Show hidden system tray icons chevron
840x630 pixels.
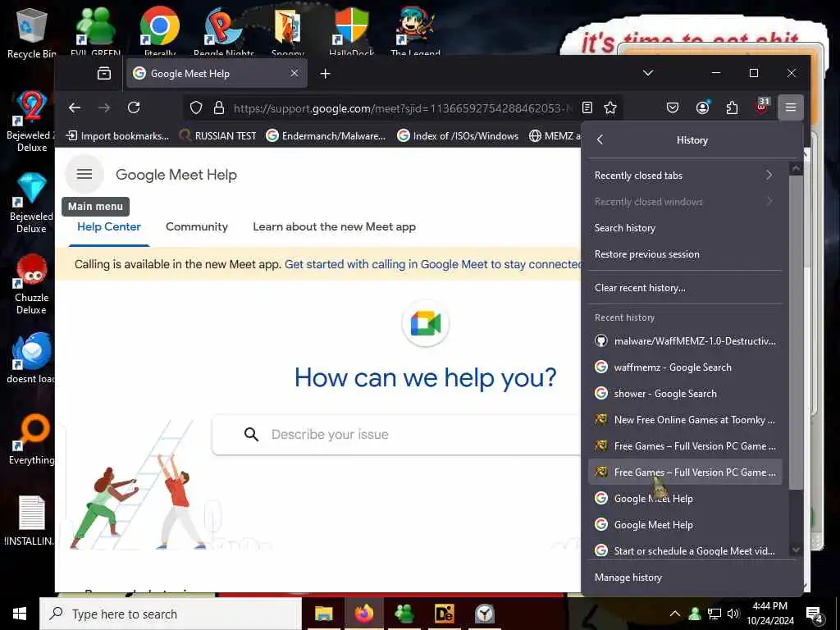point(674,614)
